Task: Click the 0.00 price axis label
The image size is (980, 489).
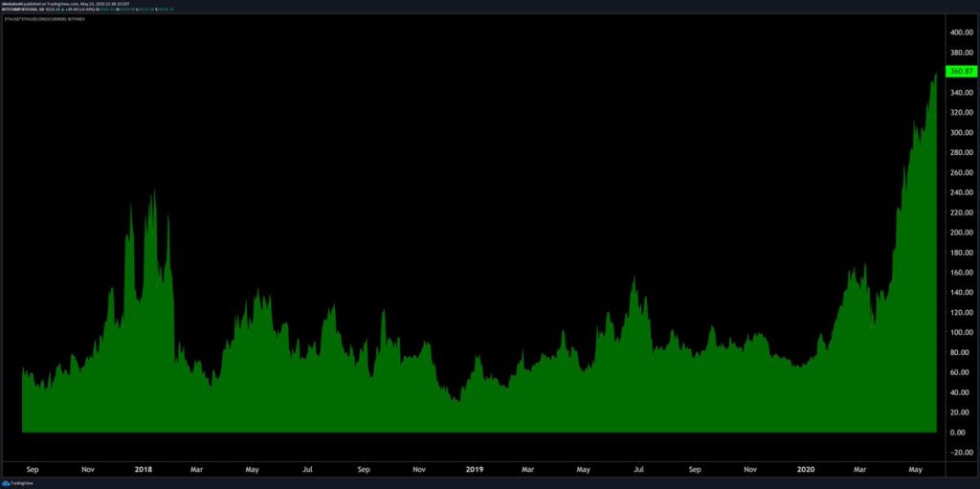Action: [x=958, y=433]
